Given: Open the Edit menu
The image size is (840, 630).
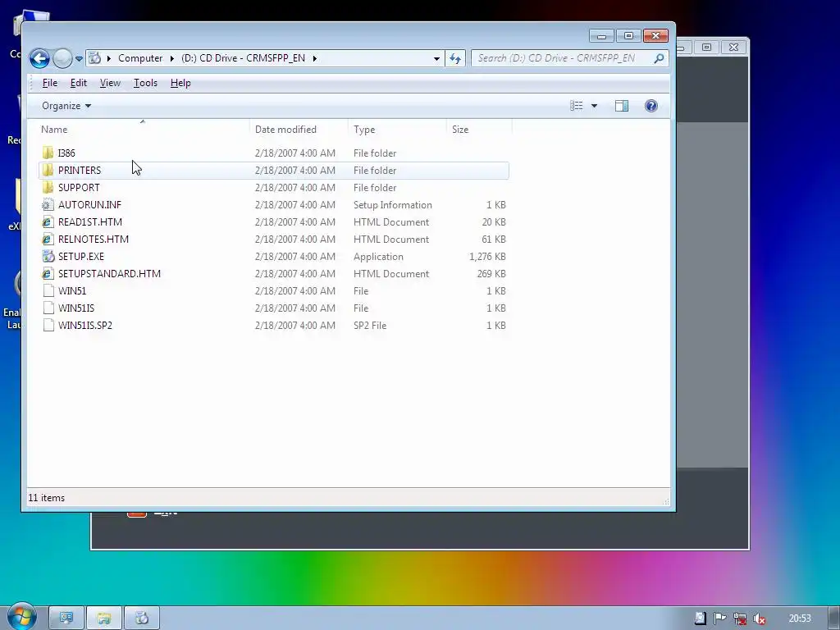Looking at the screenshot, I should pos(78,83).
